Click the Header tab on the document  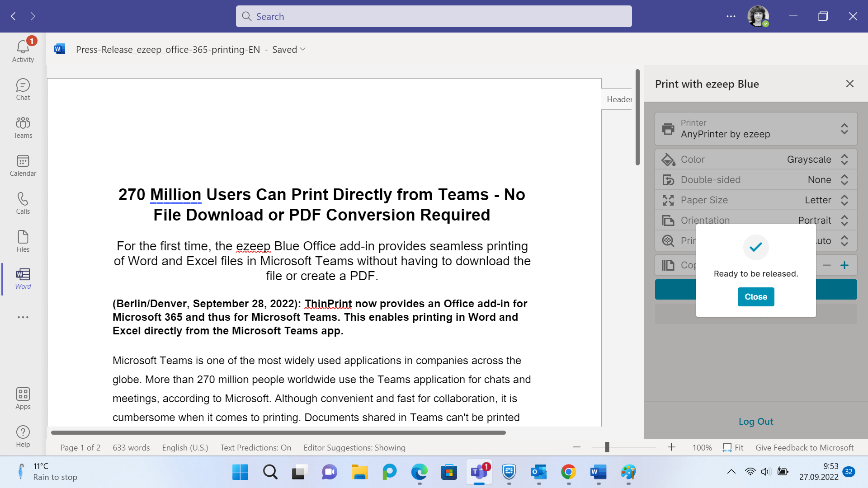(618, 99)
